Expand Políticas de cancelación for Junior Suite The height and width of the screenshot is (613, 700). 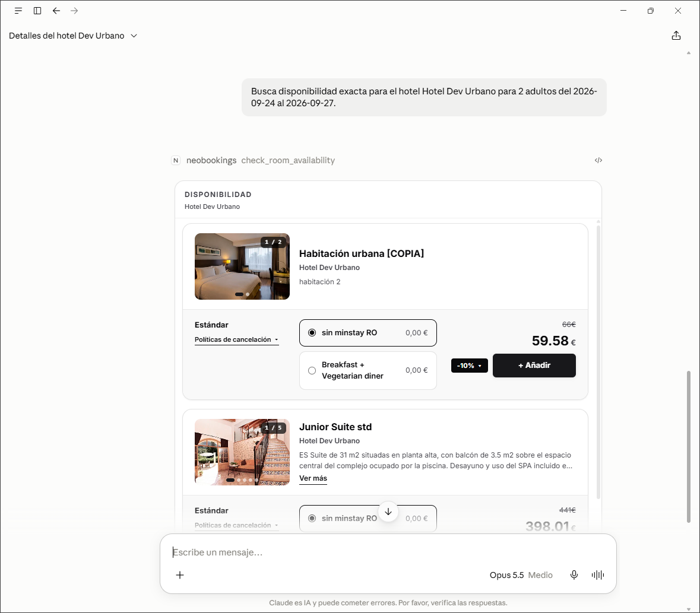[237, 525]
